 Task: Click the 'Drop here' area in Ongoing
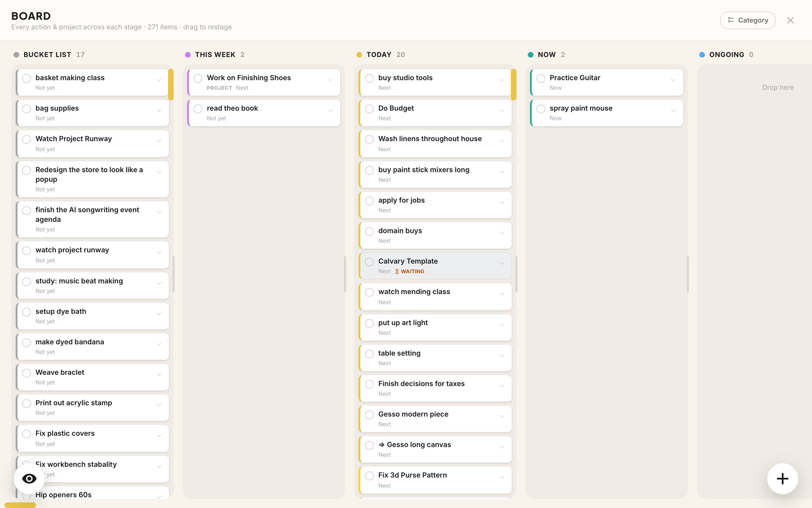point(778,87)
